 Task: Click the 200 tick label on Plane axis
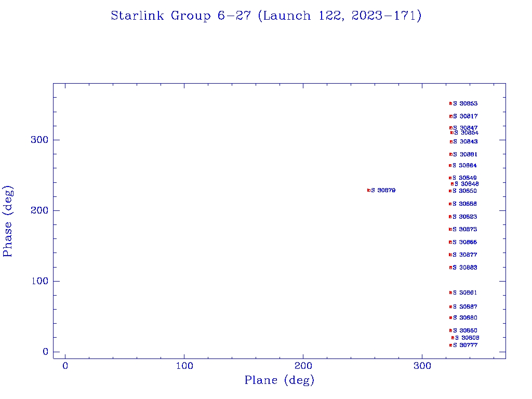coord(303,366)
